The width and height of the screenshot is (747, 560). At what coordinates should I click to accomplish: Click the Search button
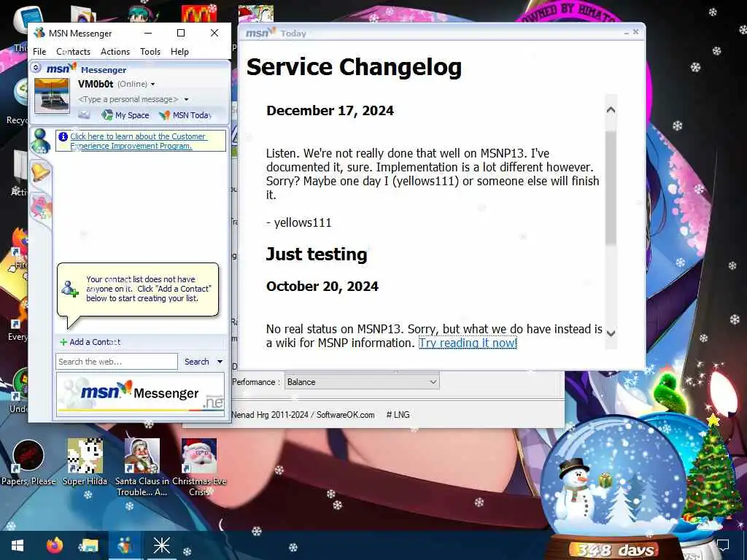click(197, 362)
